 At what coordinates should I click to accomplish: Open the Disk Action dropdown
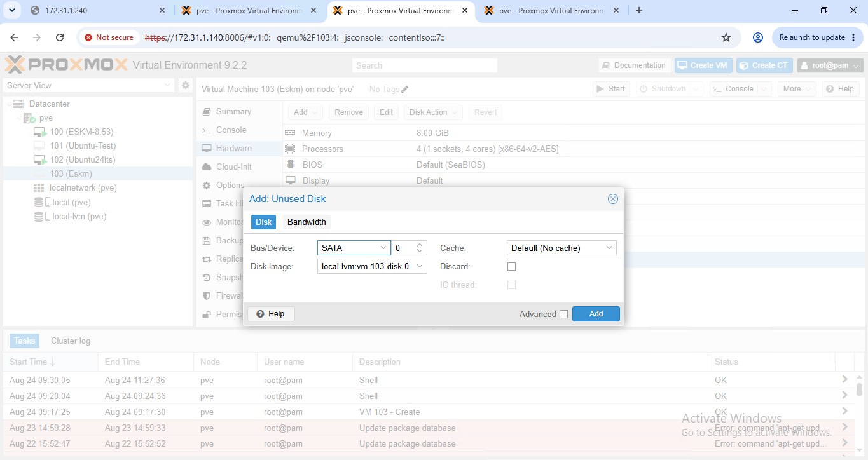pyautogui.click(x=434, y=112)
